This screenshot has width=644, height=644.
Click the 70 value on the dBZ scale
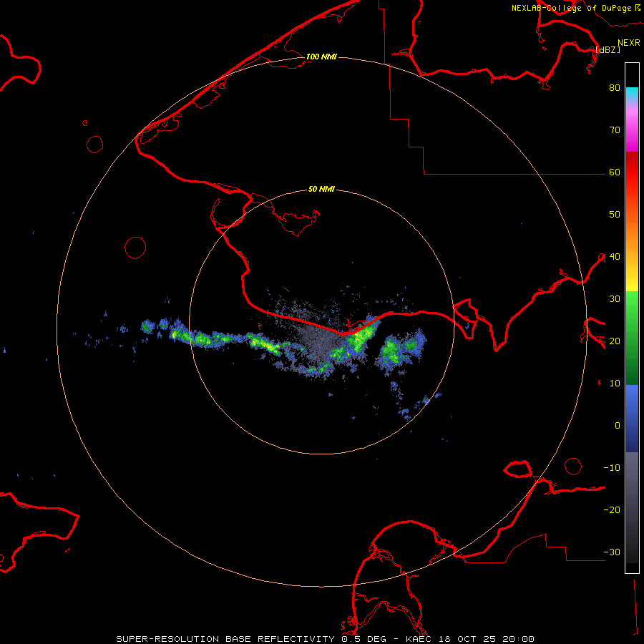click(x=615, y=130)
